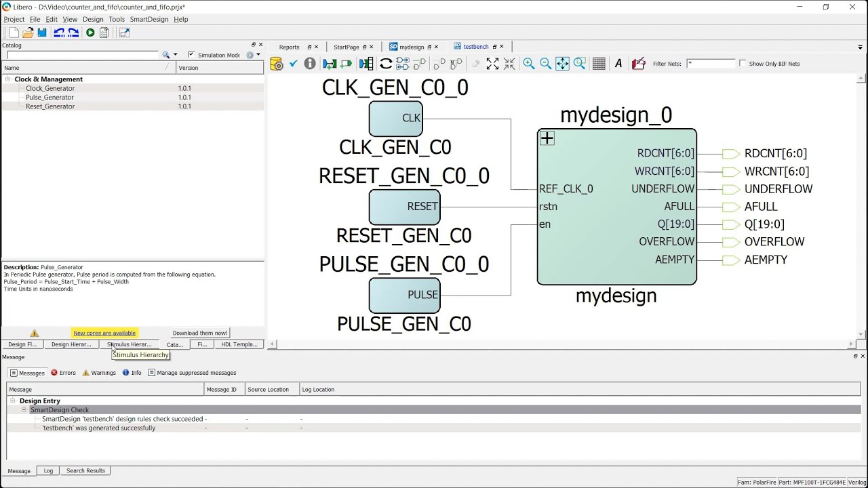Enable Show Only BIF Nets checkbox
The width and height of the screenshot is (868, 488).
(x=743, y=64)
